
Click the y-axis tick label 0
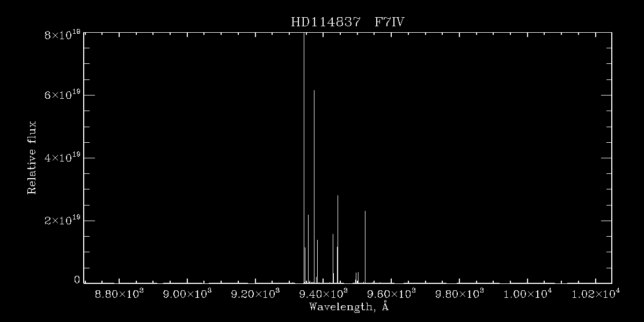[x=77, y=280]
